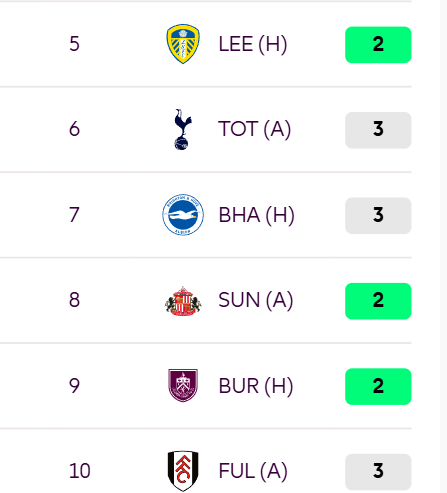Click the Tottenham Hotspur cockerel crest
Viewport: 447px width, 493px height.
point(183,129)
